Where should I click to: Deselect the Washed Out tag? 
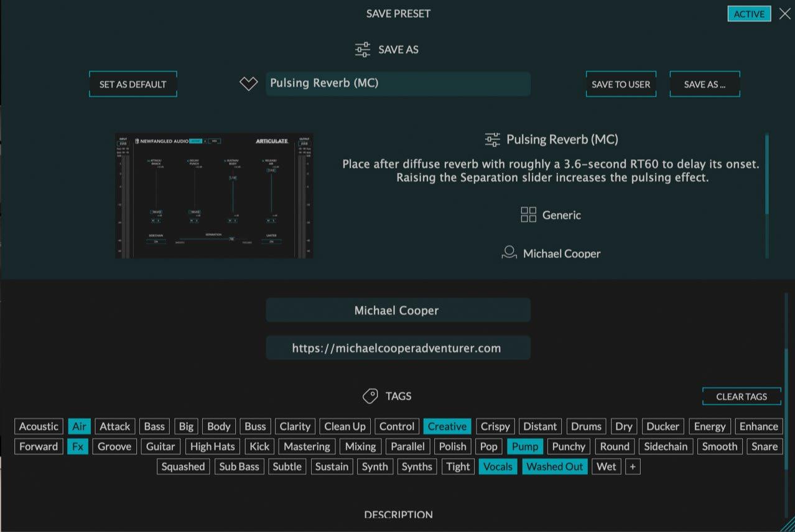[x=555, y=467]
